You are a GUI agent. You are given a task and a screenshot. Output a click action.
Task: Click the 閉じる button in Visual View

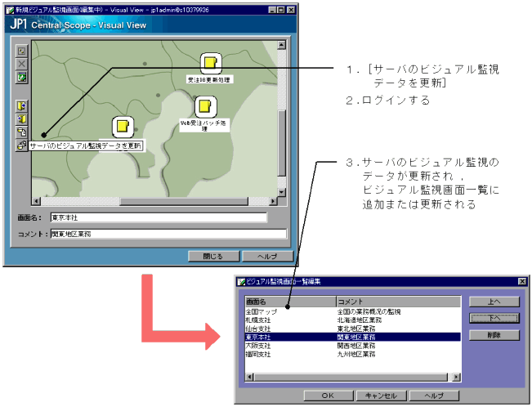214,257
